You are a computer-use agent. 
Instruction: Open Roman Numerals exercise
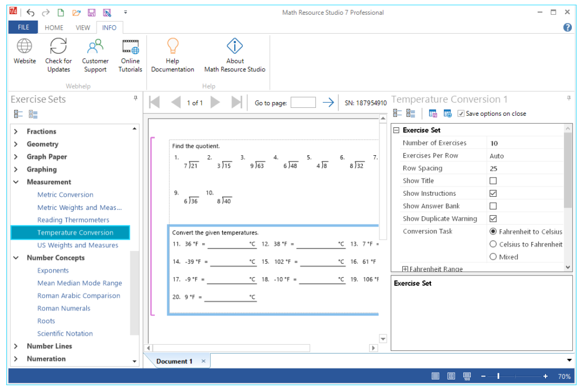pos(64,308)
